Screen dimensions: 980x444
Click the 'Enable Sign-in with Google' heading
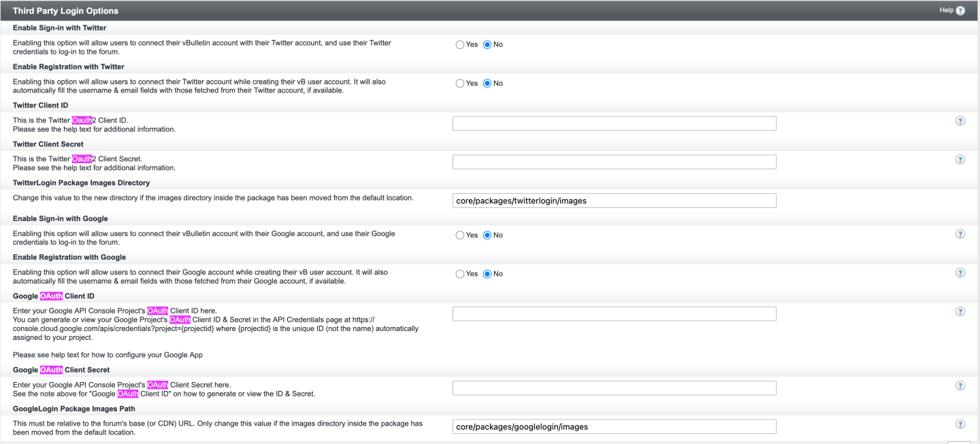coord(61,218)
